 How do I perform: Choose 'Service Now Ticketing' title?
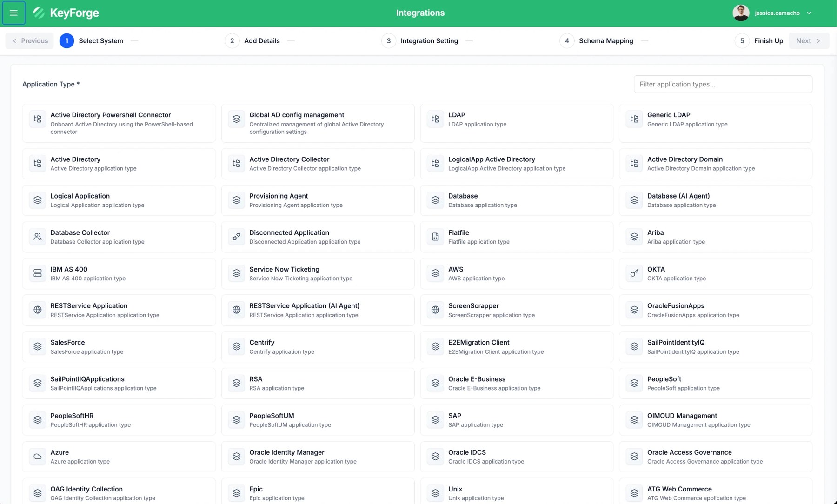point(284,269)
